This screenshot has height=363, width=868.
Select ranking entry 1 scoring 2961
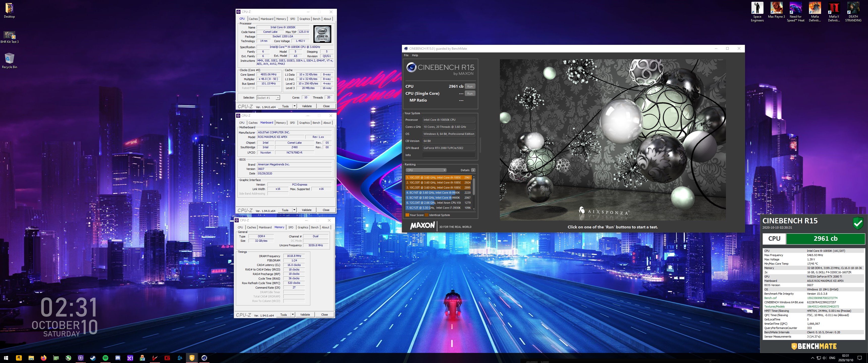(438, 177)
